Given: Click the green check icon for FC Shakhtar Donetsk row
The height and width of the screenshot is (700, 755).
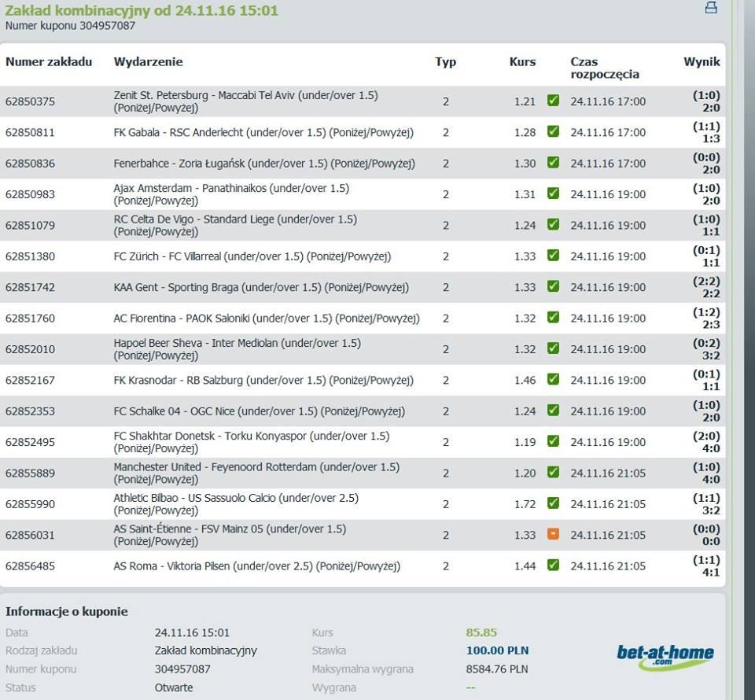Looking at the screenshot, I should [553, 441].
